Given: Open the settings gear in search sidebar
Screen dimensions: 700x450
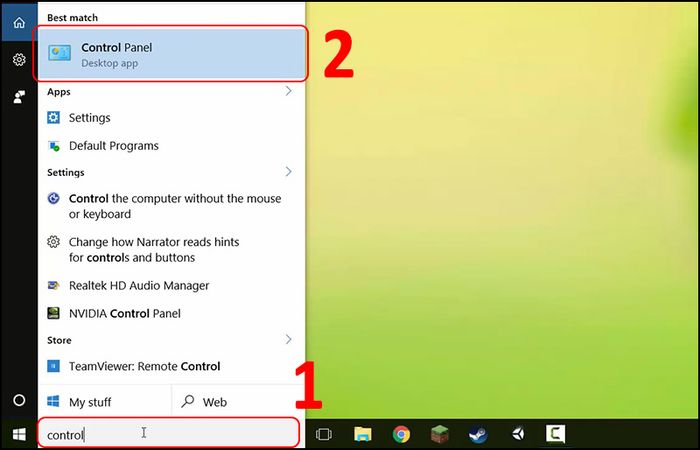Looking at the screenshot, I should [19, 59].
